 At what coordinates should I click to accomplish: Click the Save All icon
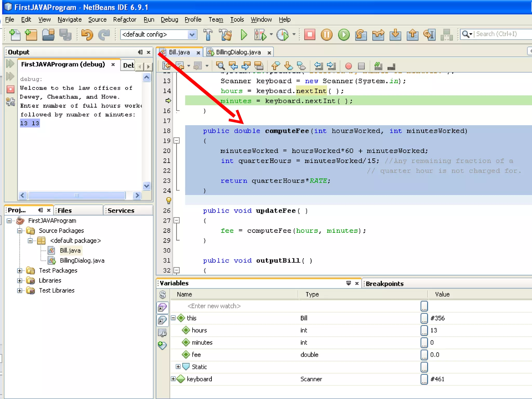tap(65, 35)
